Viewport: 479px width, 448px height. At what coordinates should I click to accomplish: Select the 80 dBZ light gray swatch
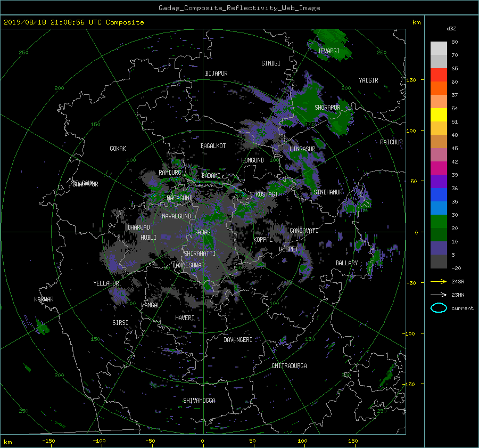(x=439, y=48)
